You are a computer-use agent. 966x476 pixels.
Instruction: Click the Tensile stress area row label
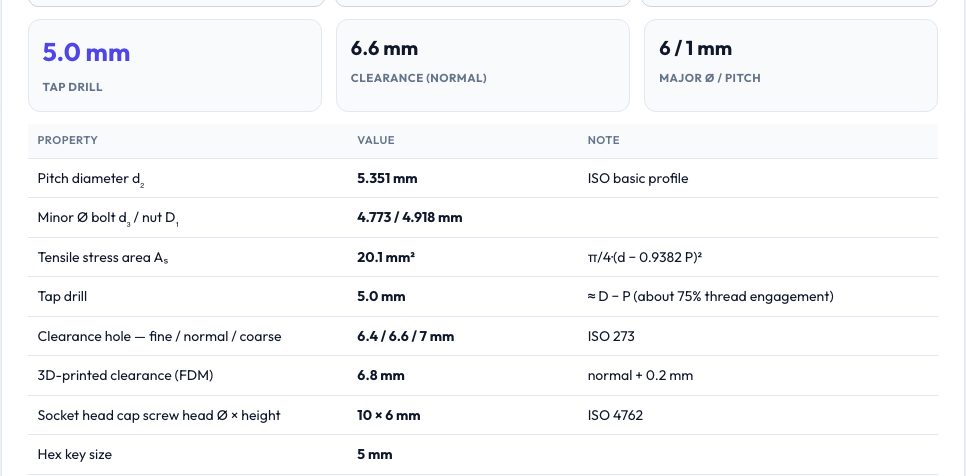coord(103,257)
